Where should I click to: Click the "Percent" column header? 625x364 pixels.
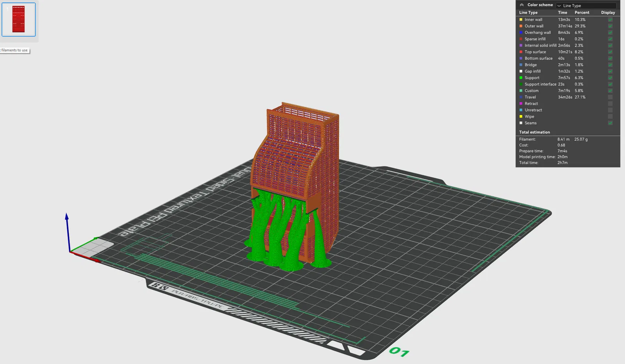pos(582,12)
